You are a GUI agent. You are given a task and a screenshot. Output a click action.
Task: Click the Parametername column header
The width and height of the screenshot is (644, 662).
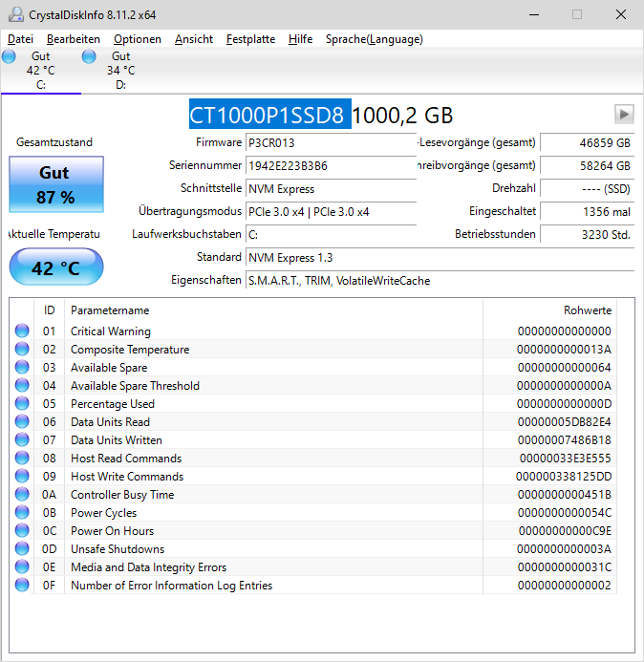[273, 310]
